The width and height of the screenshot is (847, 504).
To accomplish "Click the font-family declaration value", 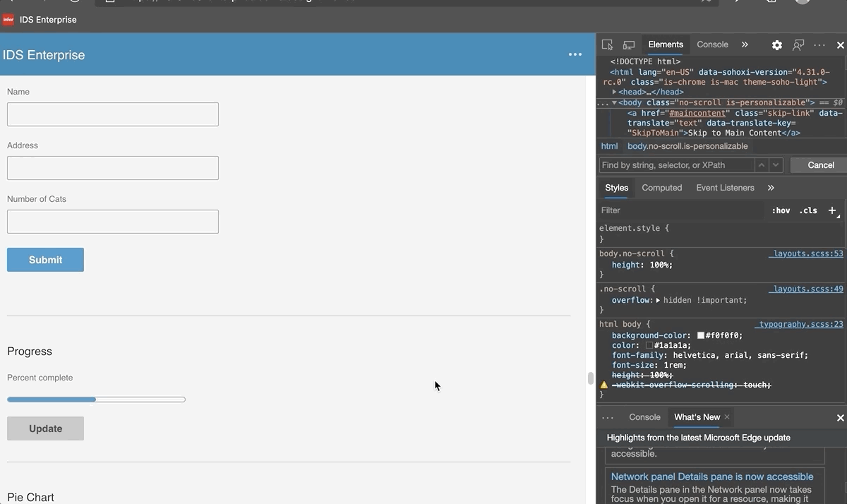I will pyautogui.click(x=740, y=355).
